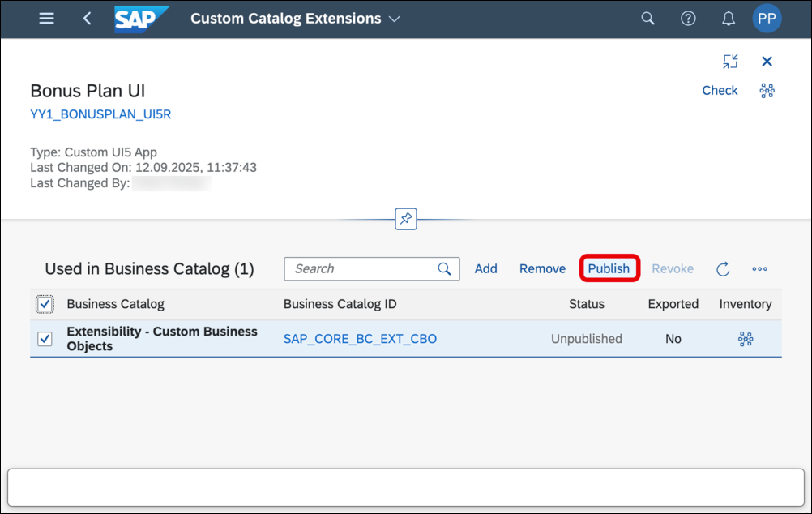Click the Last Changed On date text

pyautogui.click(x=143, y=167)
